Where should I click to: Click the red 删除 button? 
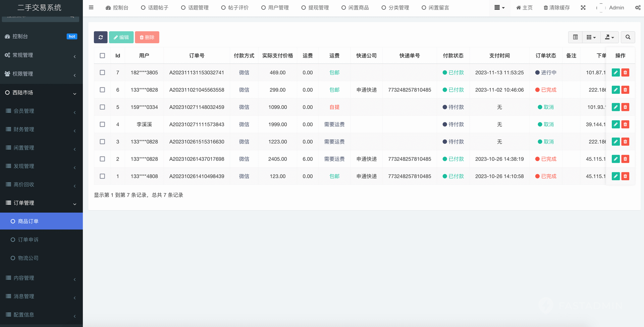(147, 37)
